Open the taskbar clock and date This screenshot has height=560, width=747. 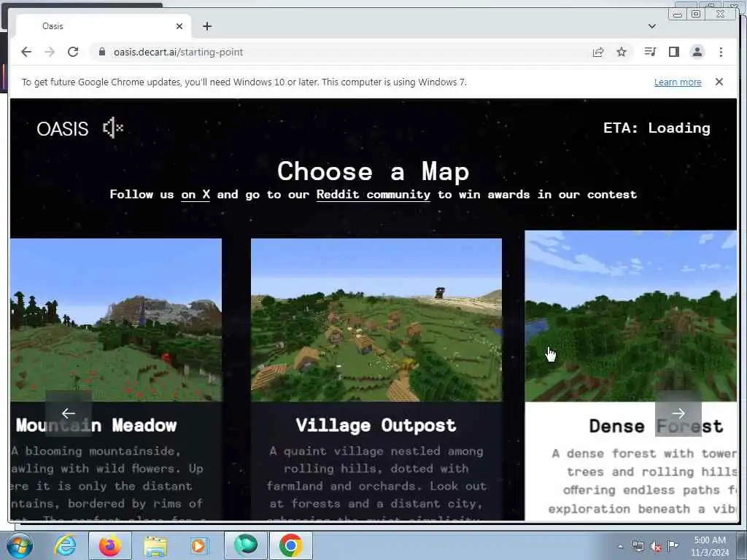tap(709, 546)
